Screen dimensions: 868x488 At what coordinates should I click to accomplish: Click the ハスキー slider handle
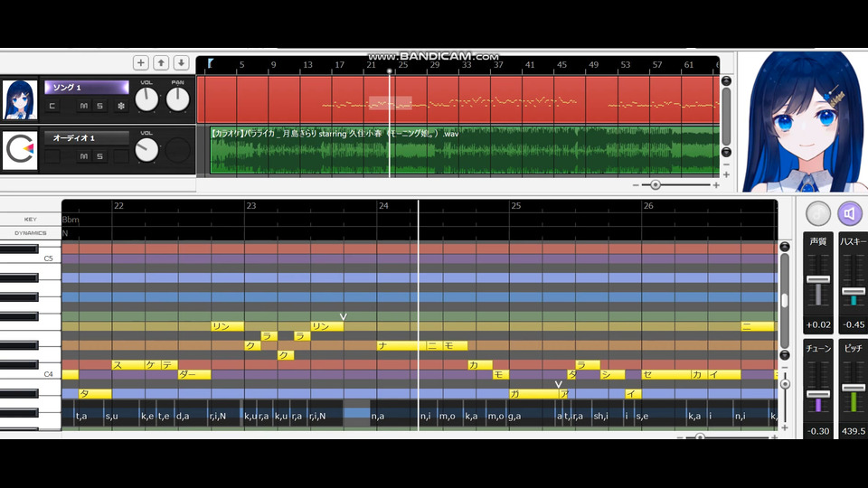853,292
